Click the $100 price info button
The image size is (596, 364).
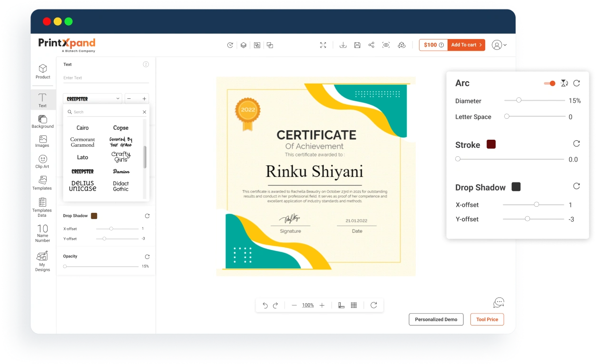(x=433, y=45)
